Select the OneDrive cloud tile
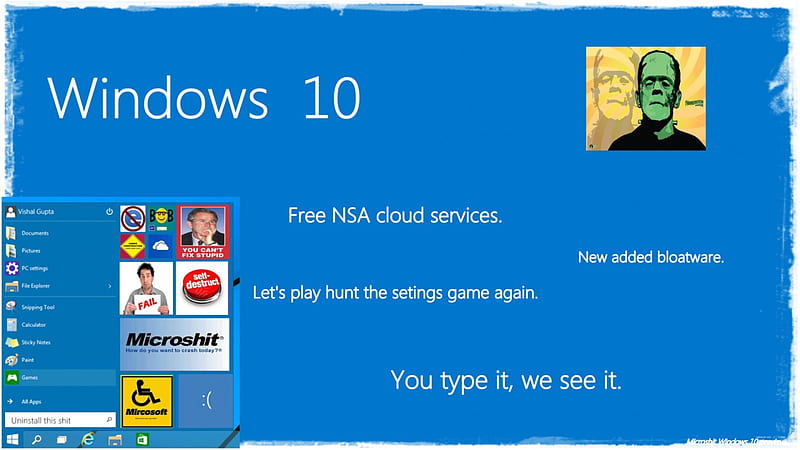This screenshot has height=450, width=800. point(160,246)
